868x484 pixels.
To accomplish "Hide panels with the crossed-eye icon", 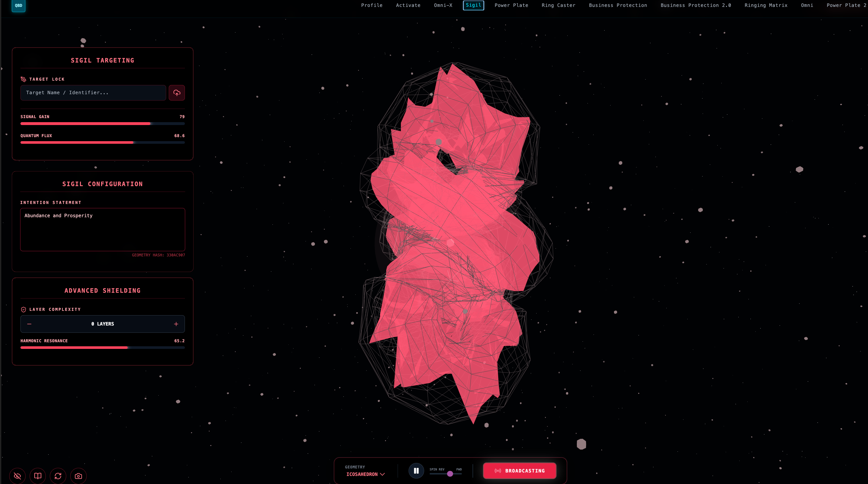I will (x=18, y=476).
